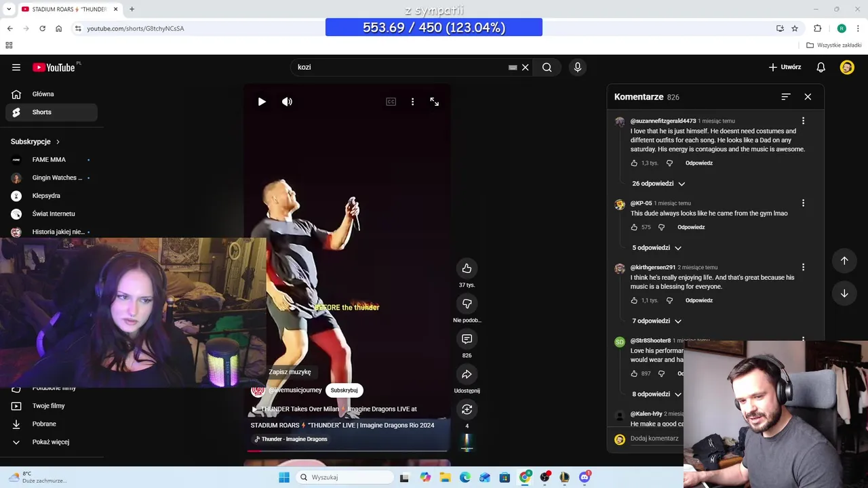Viewport: 868px width, 488px height.
Task: Seek using the Short's progress bar
Action: (x=347, y=451)
